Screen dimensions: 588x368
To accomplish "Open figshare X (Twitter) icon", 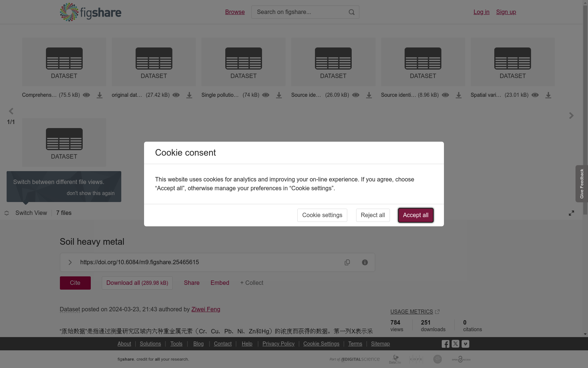I will pos(456,344).
